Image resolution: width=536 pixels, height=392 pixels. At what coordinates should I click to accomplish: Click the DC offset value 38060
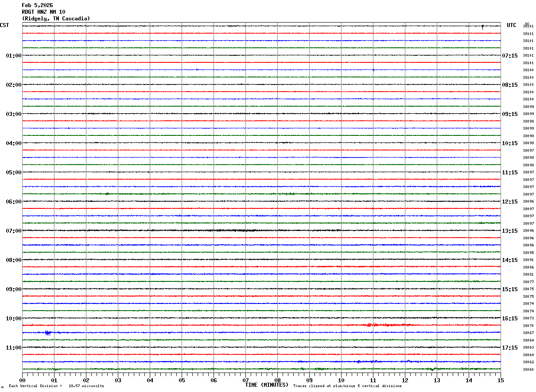coord(528,369)
